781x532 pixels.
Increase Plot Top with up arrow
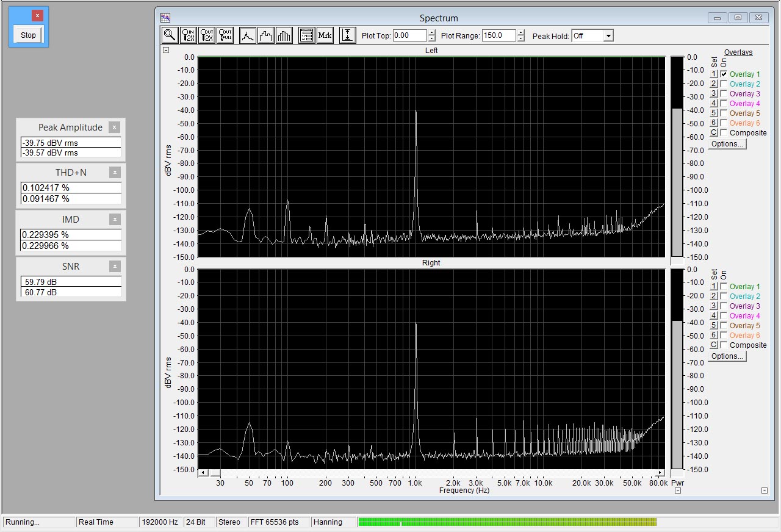click(432, 33)
